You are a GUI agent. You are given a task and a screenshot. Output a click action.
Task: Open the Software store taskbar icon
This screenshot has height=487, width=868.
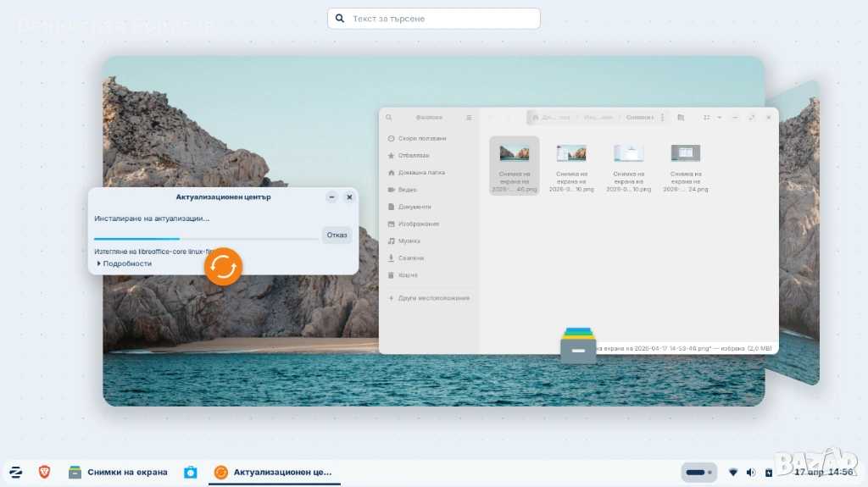point(191,472)
